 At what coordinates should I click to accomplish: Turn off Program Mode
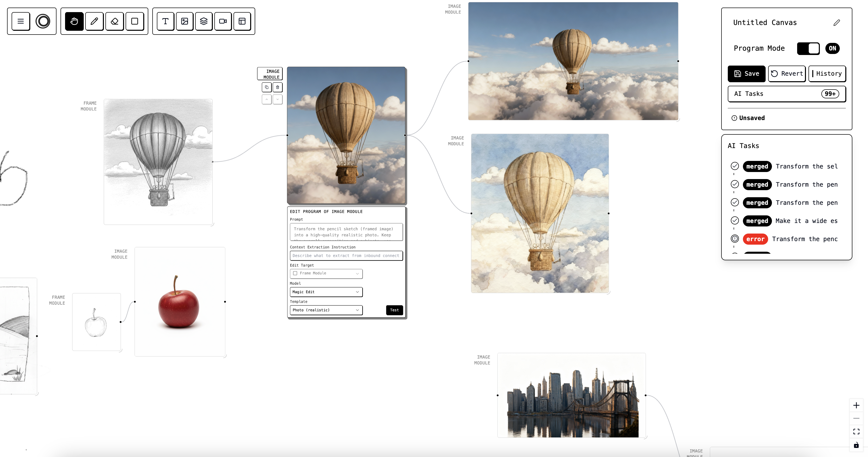pyautogui.click(x=808, y=48)
